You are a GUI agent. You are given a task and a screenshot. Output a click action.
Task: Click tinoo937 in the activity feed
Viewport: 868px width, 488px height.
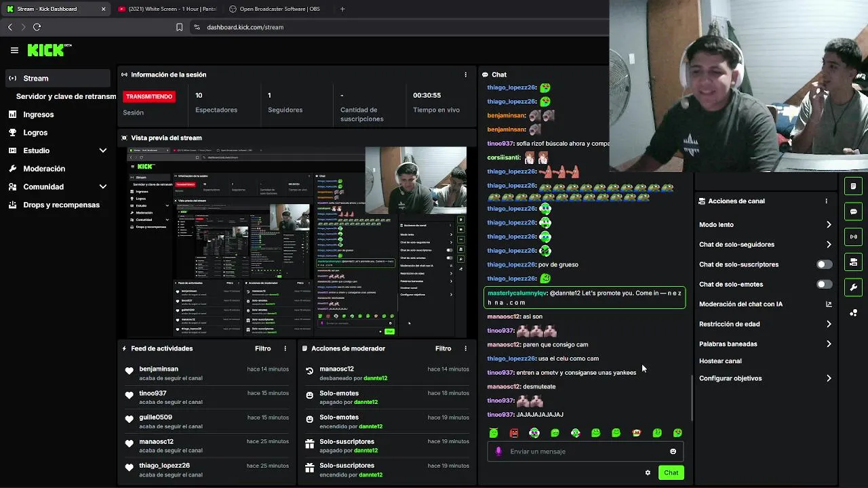(x=153, y=393)
